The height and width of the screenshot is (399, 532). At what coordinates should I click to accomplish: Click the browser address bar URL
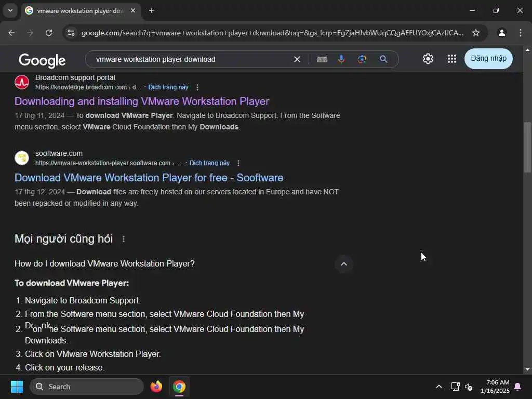point(272,33)
